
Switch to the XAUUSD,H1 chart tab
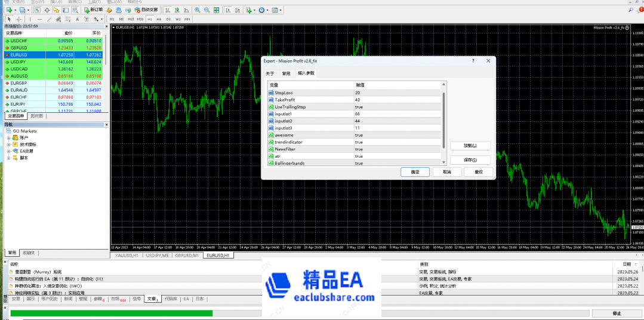click(127, 255)
